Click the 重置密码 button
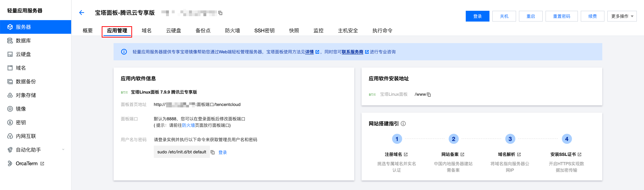644x190 pixels. pyautogui.click(x=562, y=16)
